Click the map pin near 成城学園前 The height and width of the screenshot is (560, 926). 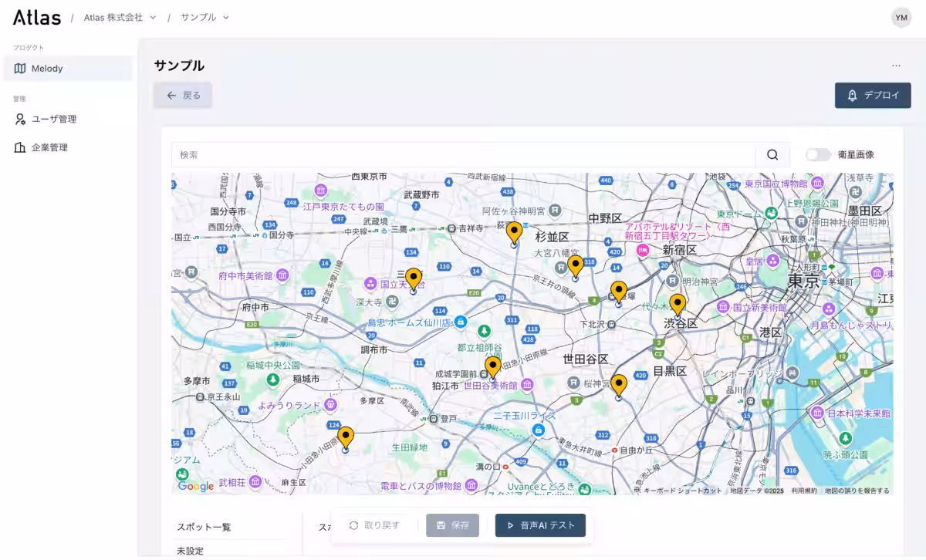tap(493, 367)
